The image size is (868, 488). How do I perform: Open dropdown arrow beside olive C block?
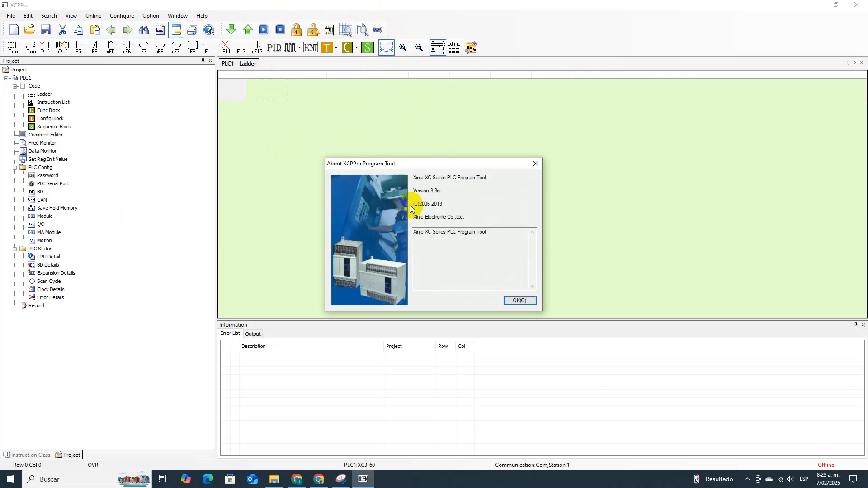click(x=356, y=48)
